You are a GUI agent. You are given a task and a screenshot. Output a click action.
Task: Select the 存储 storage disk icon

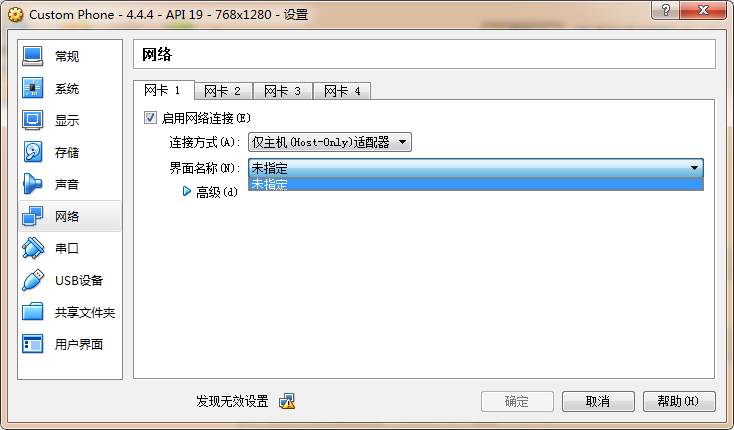point(32,152)
